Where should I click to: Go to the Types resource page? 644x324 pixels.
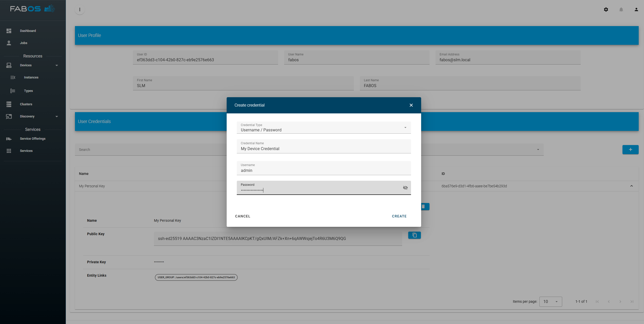pos(28,91)
